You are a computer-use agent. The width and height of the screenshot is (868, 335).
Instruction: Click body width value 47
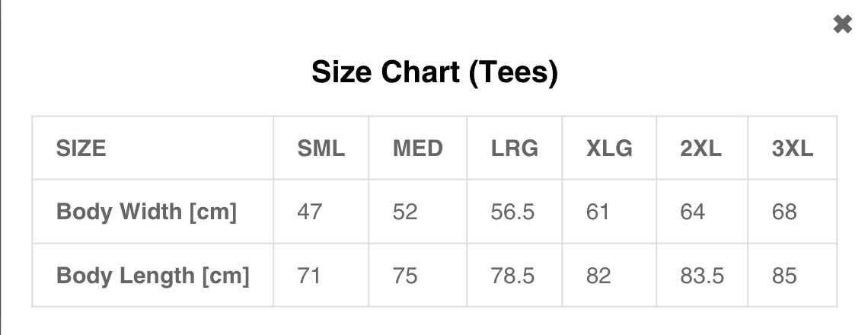coord(309,212)
